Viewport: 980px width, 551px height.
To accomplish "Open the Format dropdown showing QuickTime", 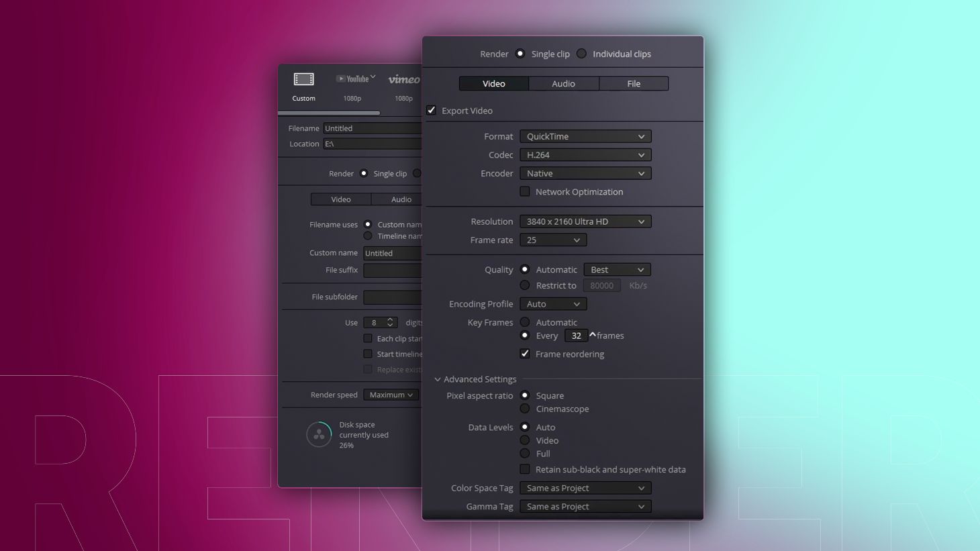I will point(585,136).
